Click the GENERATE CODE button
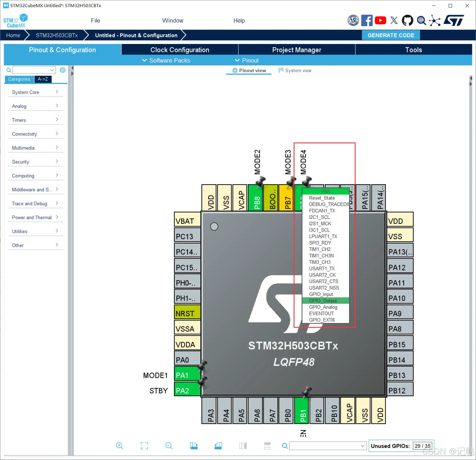 point(391,35)
